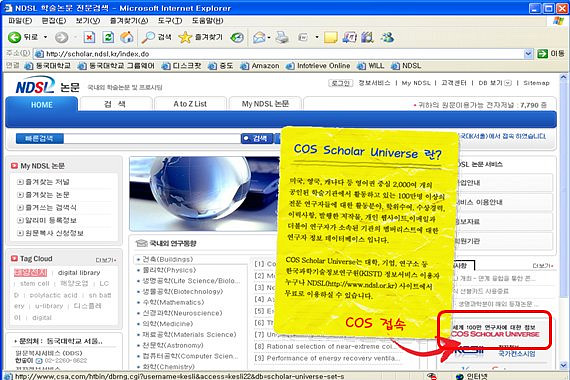Open the NDSL links bar shortcut
This screenshot has width=570, height=380.
click(406, 66)
